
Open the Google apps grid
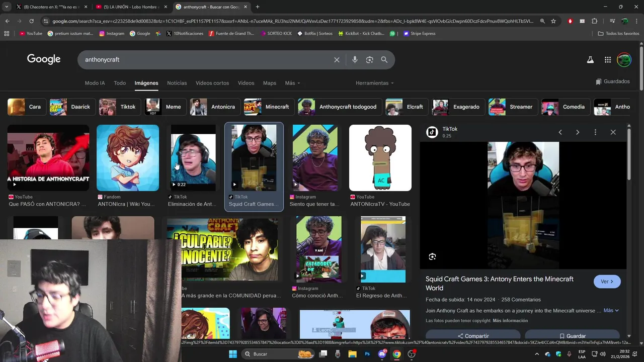608,60
